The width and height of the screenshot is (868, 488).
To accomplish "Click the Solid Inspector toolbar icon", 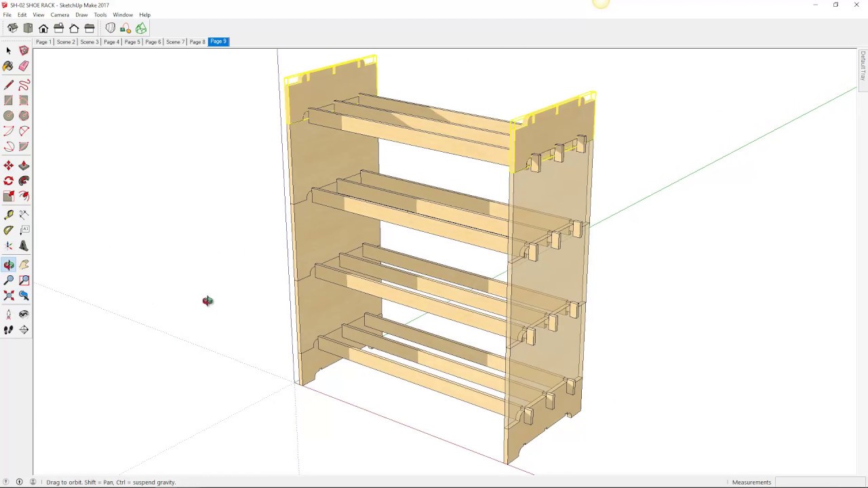I will (110, 28).
